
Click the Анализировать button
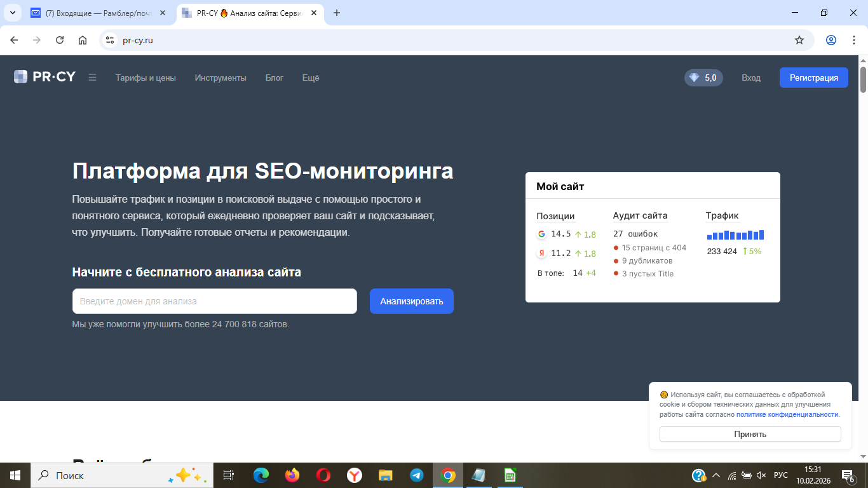pos(412,301)
